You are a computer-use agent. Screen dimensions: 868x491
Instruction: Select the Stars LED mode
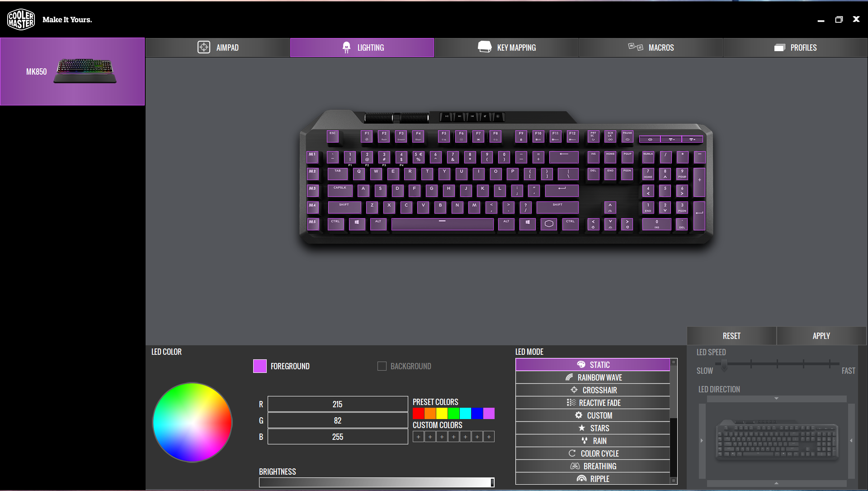[x=593, y=428]
